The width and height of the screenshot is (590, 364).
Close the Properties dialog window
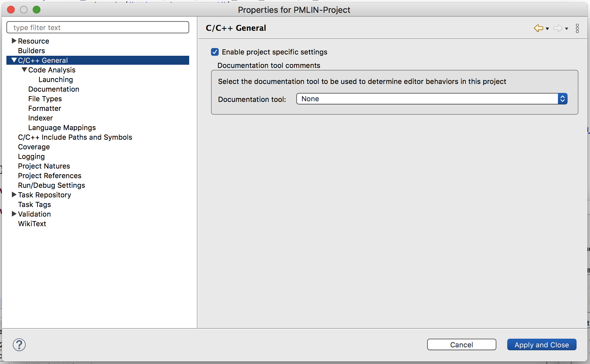(11, 10)
